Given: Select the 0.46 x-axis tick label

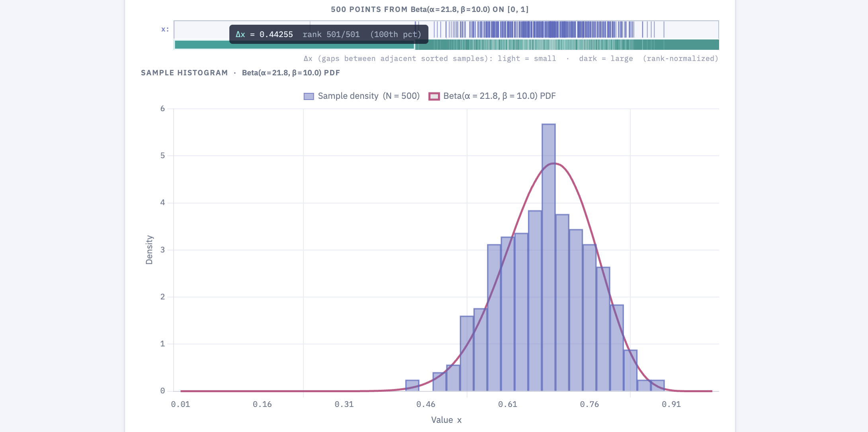Looking at the screenshot, I should coord(426,404).
